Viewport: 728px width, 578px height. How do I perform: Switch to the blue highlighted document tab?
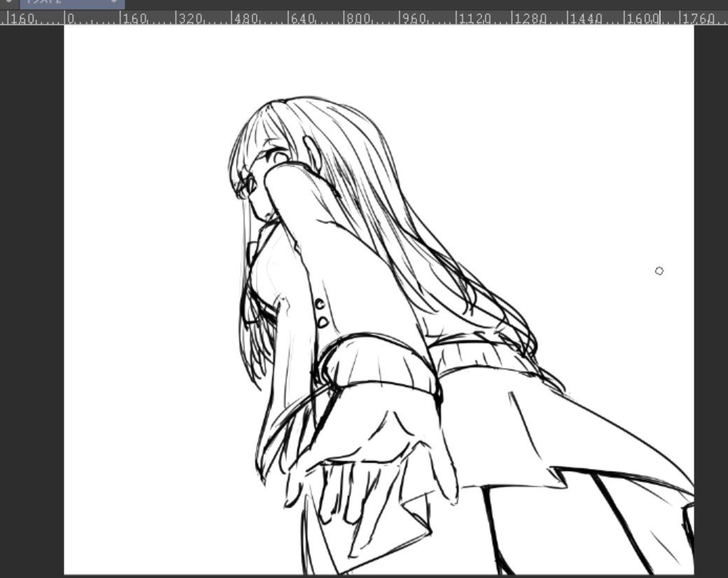point(72,3)
